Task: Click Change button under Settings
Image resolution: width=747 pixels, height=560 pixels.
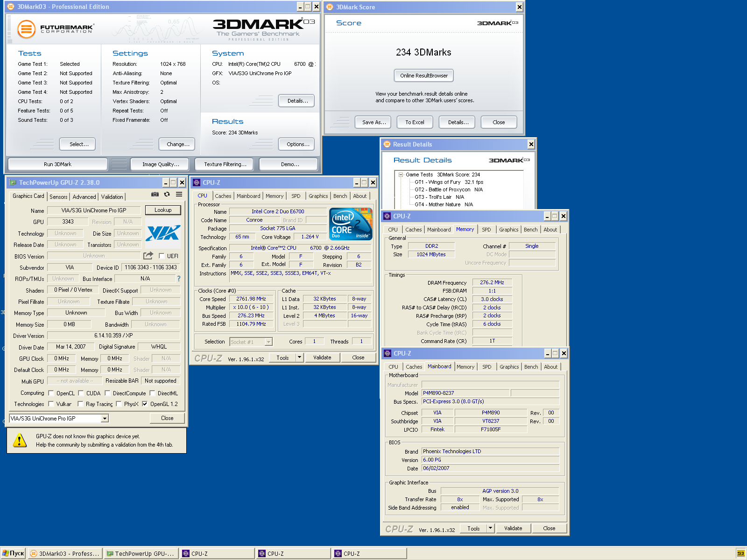Action: tap(177, 144)
